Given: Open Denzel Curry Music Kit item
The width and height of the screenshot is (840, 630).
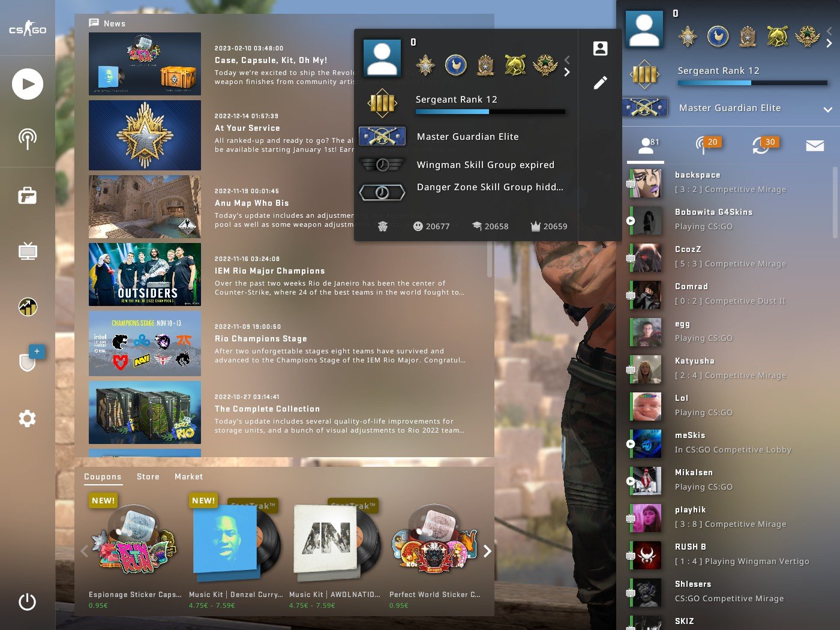Looking at the screenshot, I should (236, 551).
